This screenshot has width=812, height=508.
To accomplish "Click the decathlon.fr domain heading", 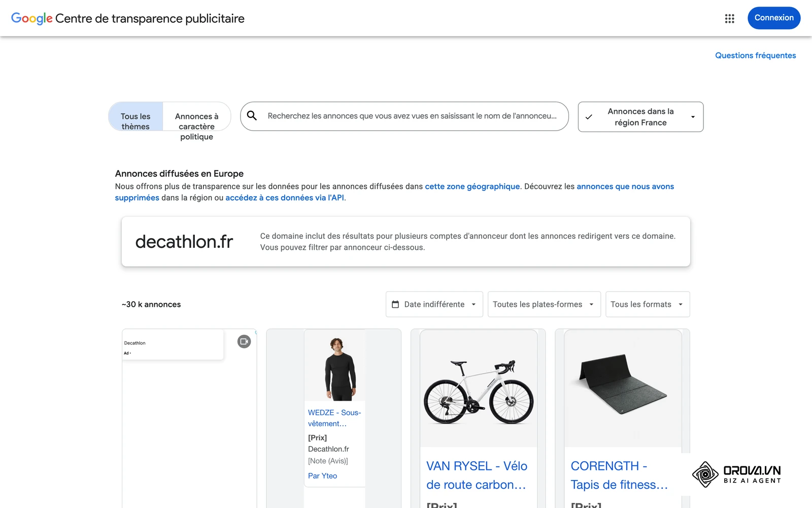I will point(184,242).
